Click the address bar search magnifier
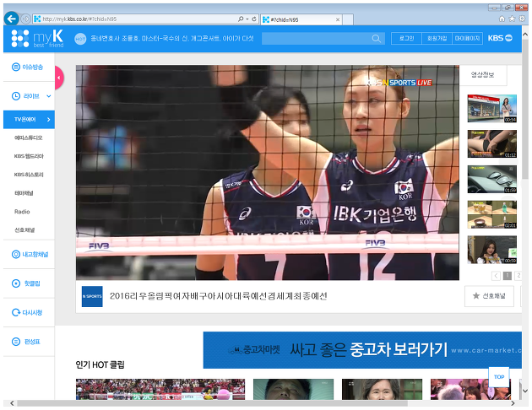This screenshot has height=410, width=532. 241,19
